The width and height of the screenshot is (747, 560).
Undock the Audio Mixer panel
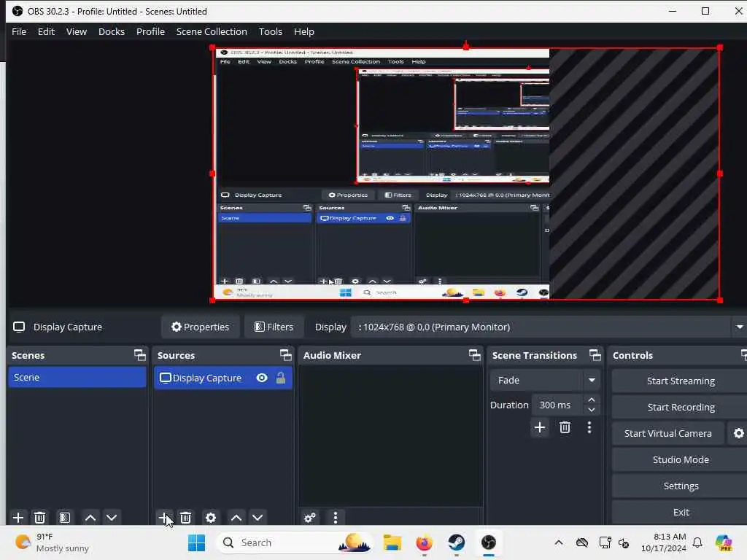pyautogui.click(x=474, y=355)
